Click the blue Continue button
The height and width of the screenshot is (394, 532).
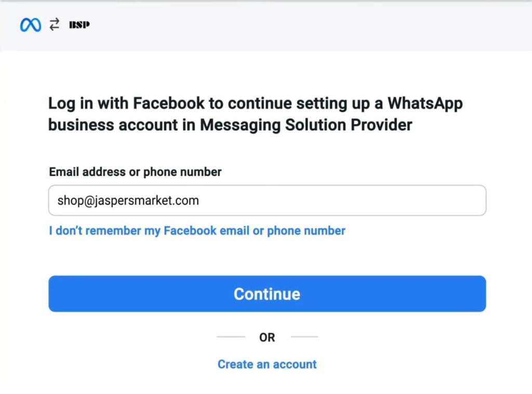267,294
